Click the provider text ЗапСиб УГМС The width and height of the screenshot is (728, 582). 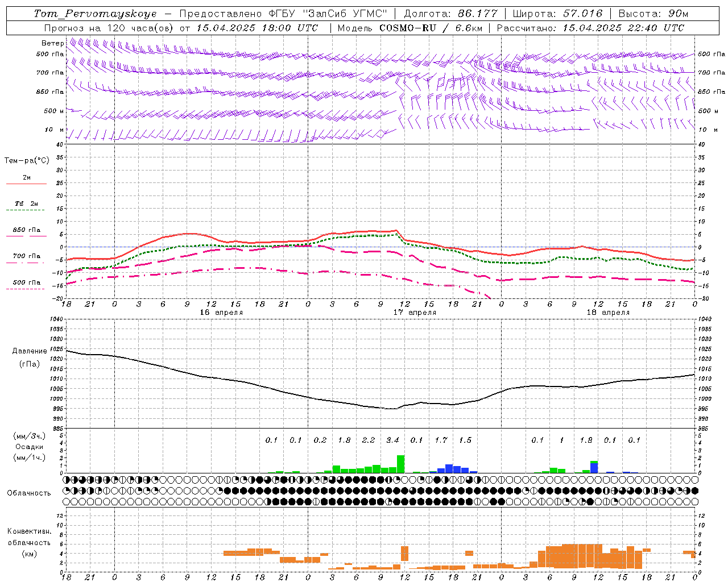click(345, 14)
